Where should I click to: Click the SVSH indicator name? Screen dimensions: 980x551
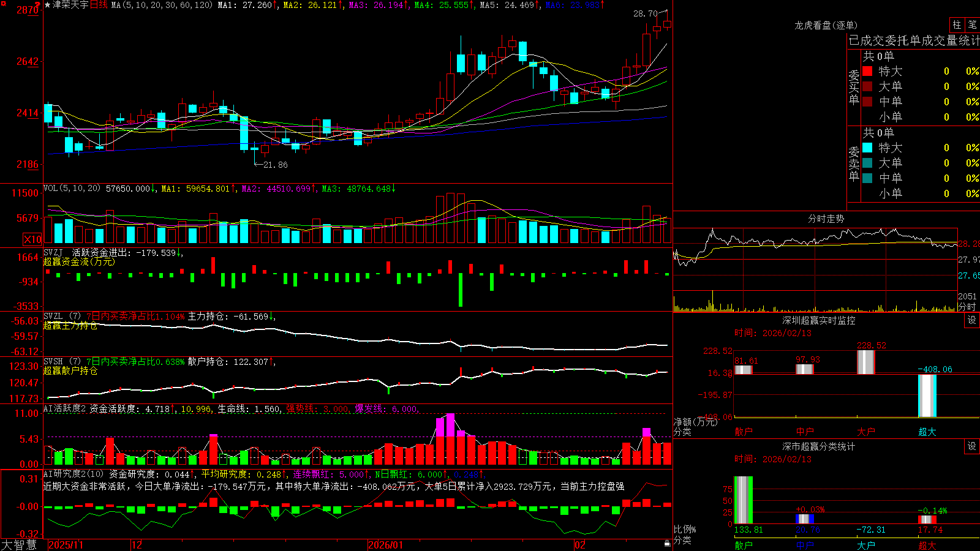tap(53, 362)
